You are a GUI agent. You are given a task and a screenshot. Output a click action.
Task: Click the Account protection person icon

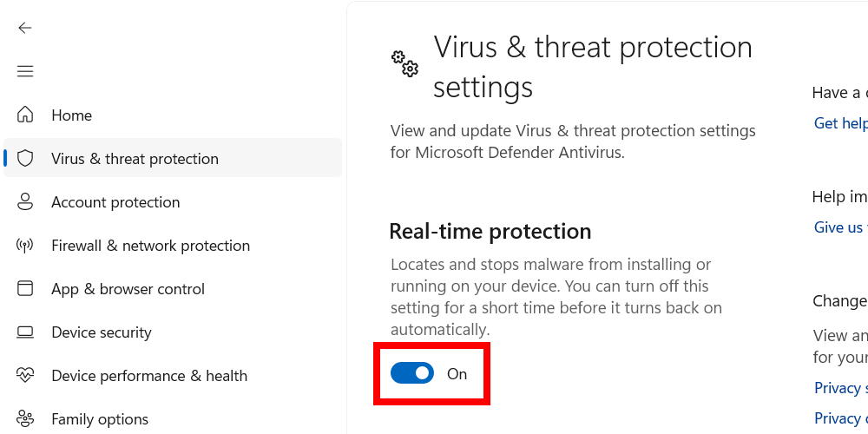25,202
